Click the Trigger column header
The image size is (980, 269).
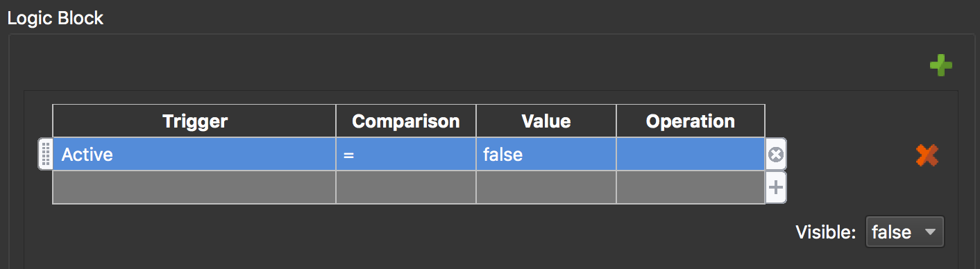(194, 121)
